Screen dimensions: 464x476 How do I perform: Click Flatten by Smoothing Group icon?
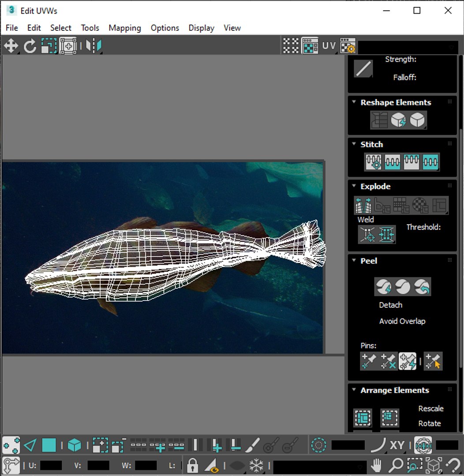point(401,205)
